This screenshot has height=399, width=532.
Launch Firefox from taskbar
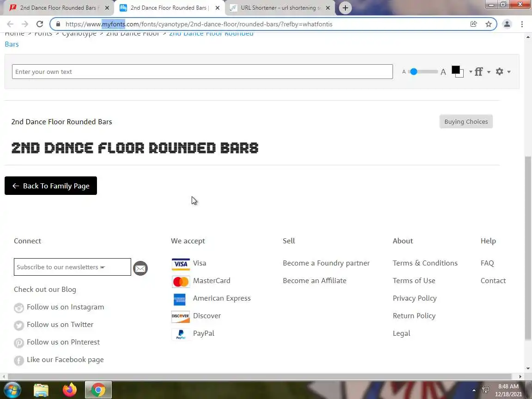(70, 390)
